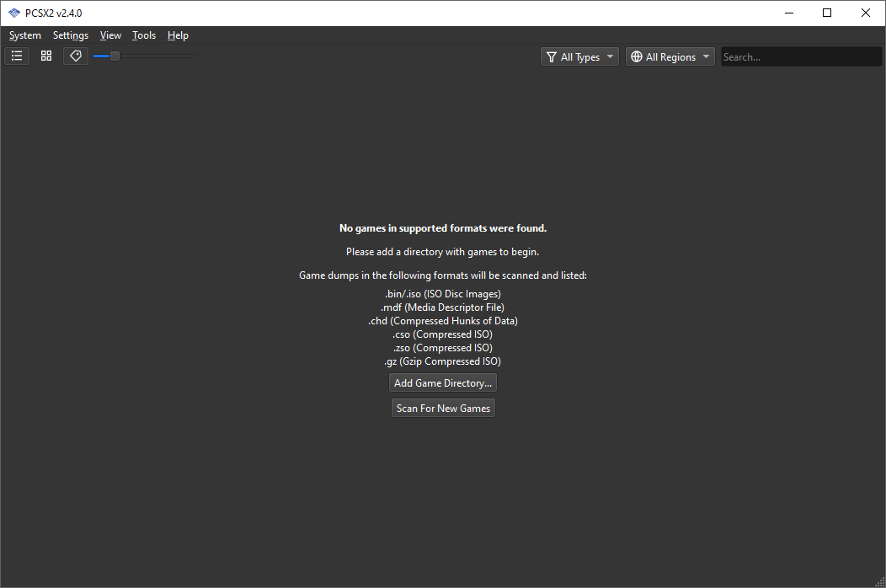This screenshot has width=886, height=588.
Task: Click Scan For New Games
Action: [443, 409]
